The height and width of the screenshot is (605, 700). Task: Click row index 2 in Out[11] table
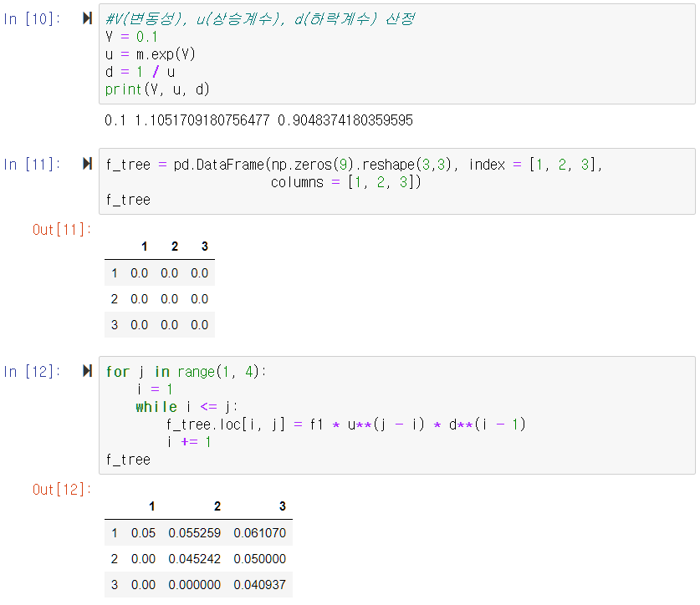coord(115,299)
